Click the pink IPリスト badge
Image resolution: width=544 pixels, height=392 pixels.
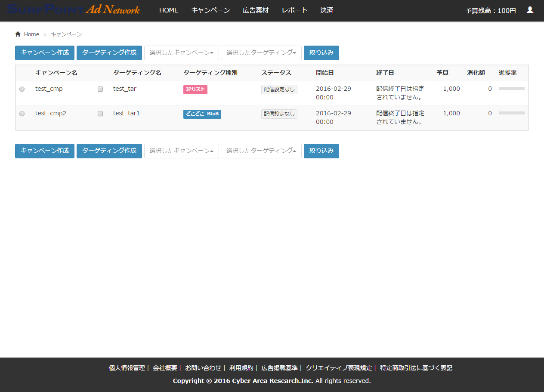195,90
